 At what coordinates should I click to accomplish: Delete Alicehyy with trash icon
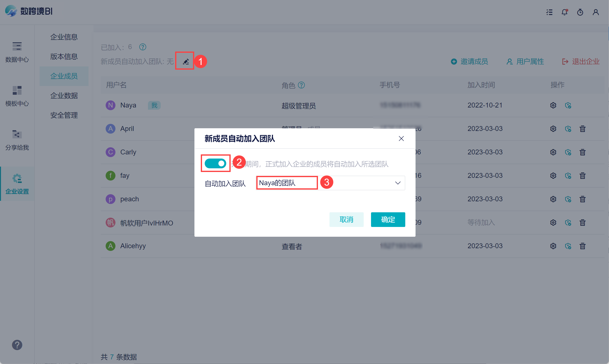tap(583, 246)
